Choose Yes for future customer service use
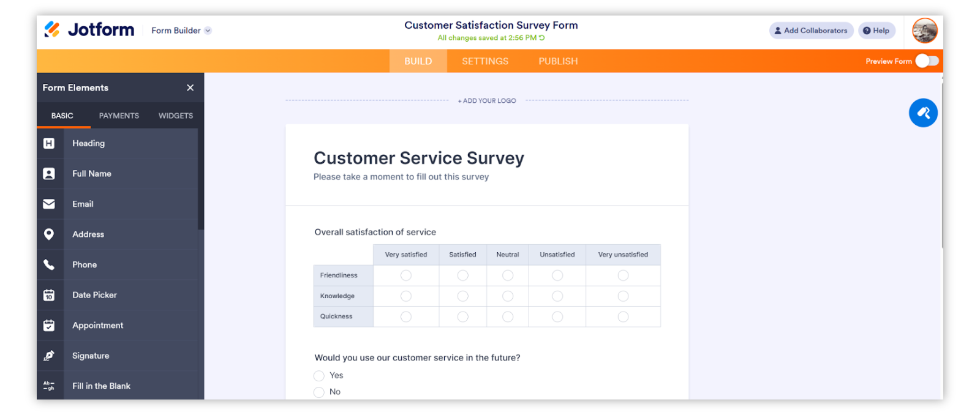The image size is (980, 415). [319, 376]
